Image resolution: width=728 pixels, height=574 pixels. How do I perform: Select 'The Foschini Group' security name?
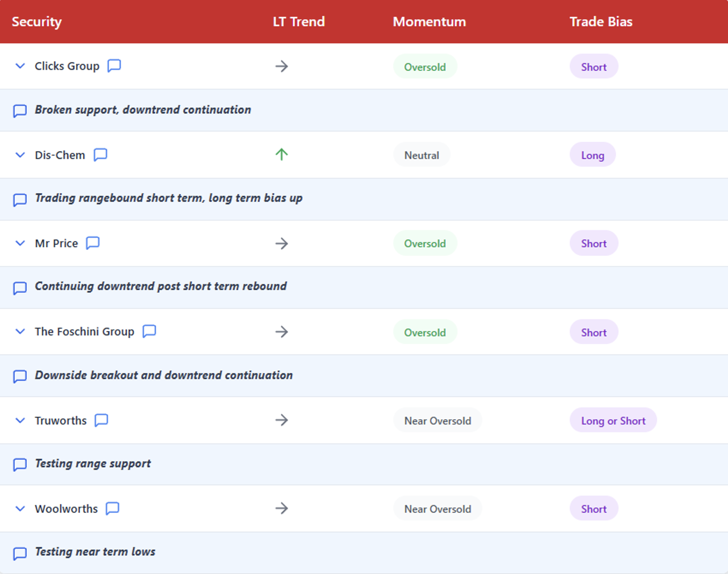click(x=85, y=331)
